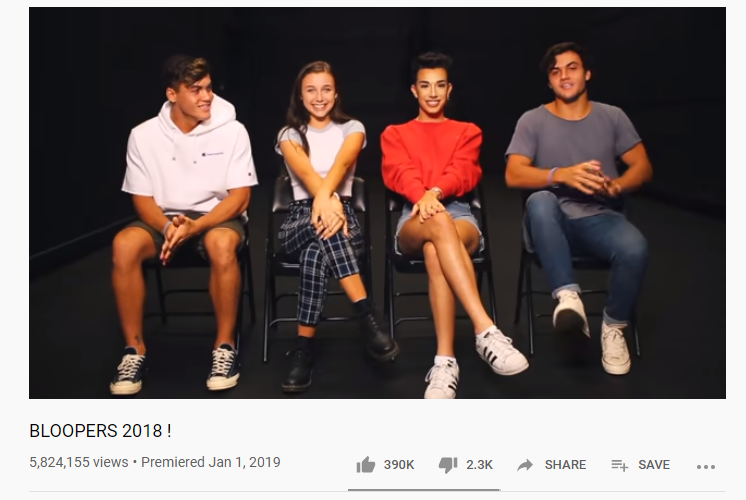Click the thumbs down dislike icon
746x500 pixels.
click(x=448, y=465)
